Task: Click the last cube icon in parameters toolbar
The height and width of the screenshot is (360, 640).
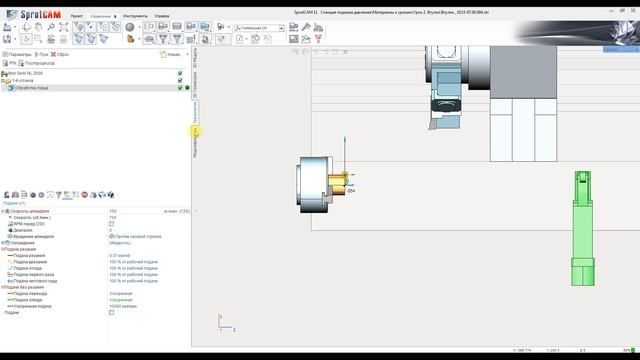Action: click(111, 195)
